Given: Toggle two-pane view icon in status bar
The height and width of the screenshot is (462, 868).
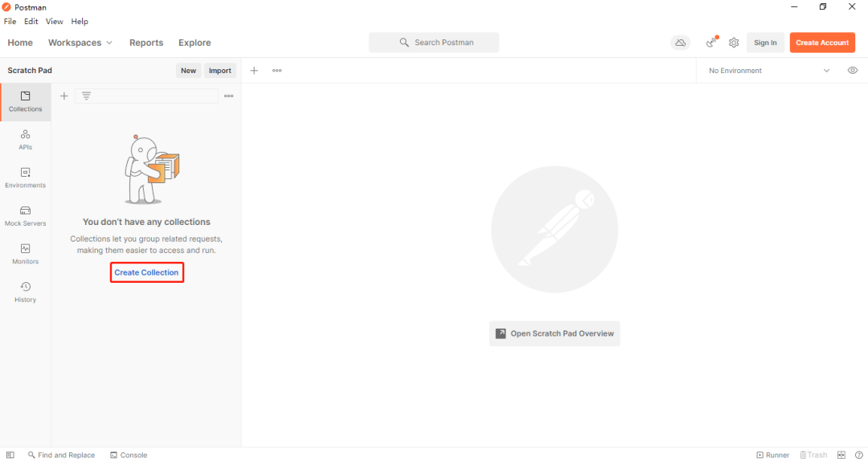Looking at the screenshot, I should pyautogui.click(x=842, y=455).
